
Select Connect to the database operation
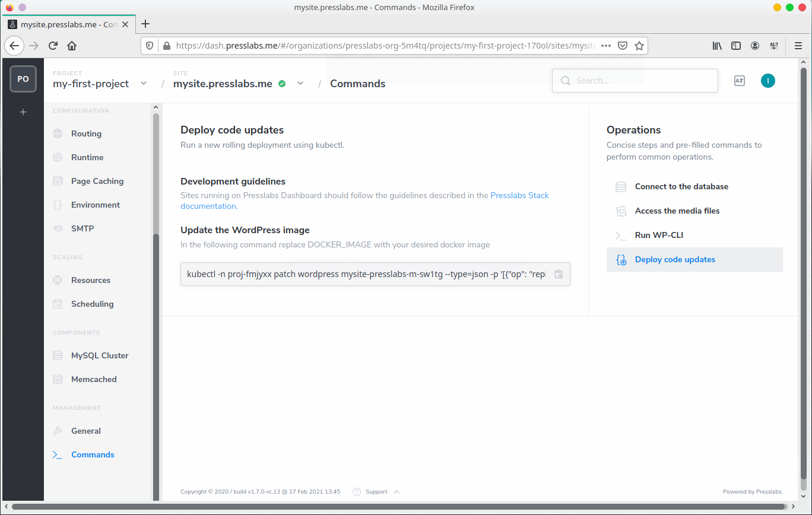point(694,186)
